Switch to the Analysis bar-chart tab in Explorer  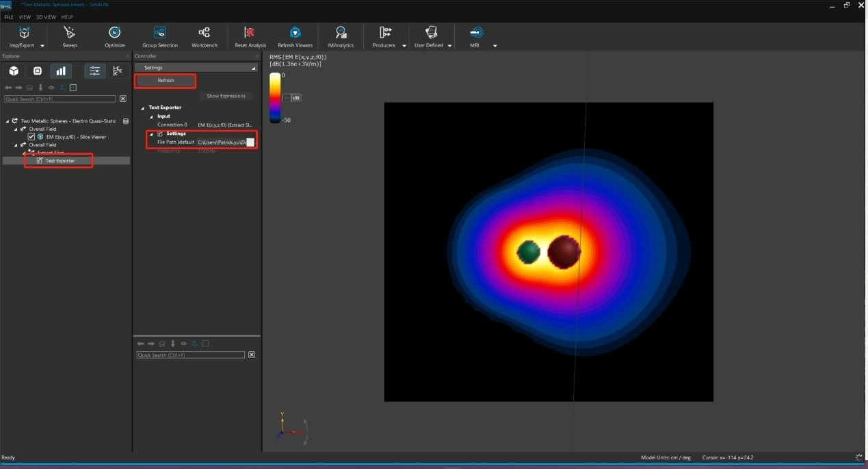coord(61,71)
